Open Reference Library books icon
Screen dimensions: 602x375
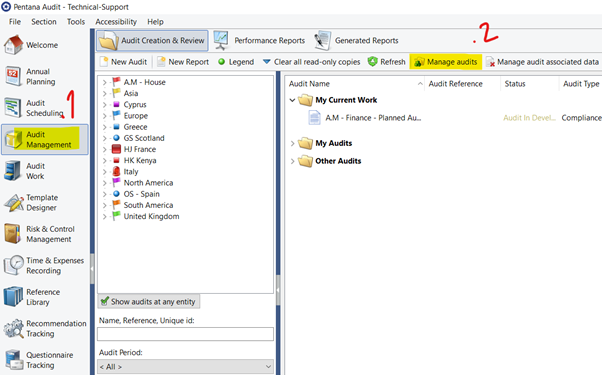pos(13,297)
